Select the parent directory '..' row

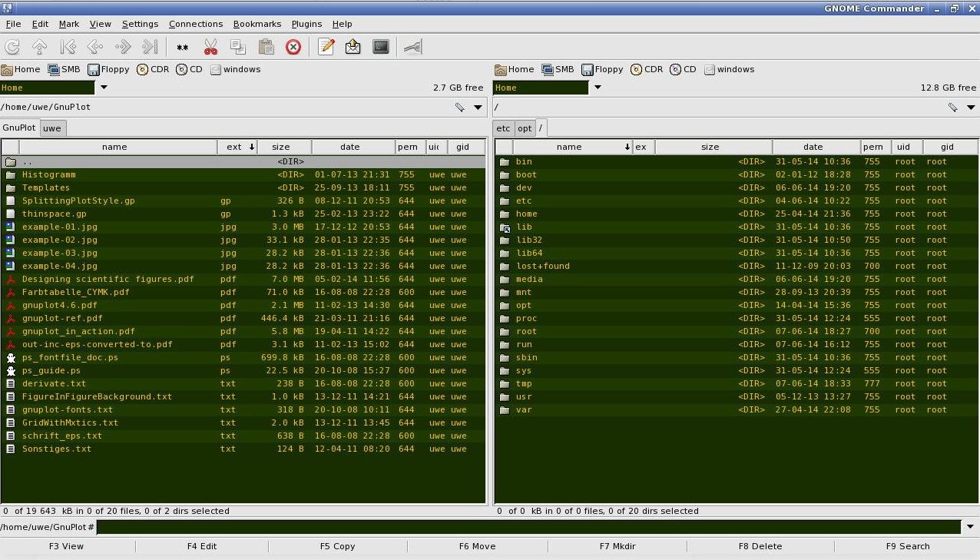[243, 161]
